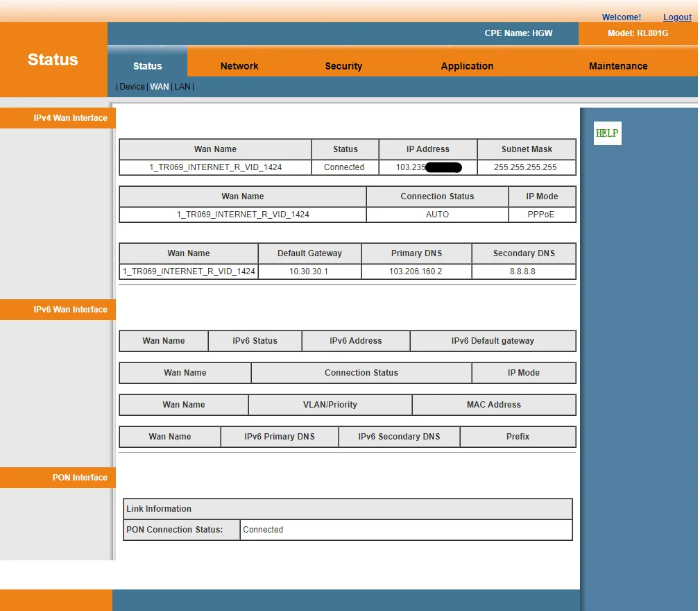Click the 10.30.30.1 default gateway cell
700x611 pixels.
tap(309, 271)
